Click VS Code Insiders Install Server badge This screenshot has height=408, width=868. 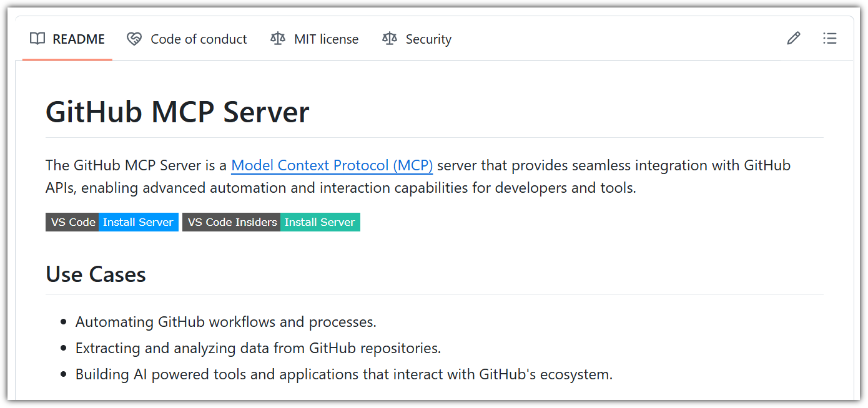tap(271, 222)
